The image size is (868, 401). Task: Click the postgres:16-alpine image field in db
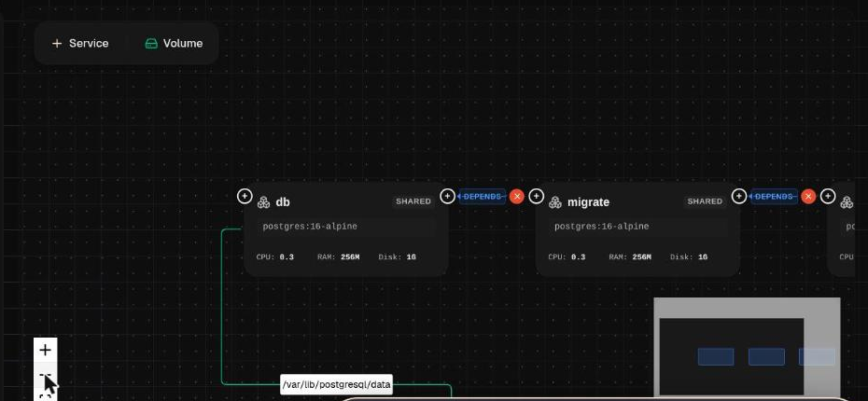pyautogui.click(x=346, y=227)
